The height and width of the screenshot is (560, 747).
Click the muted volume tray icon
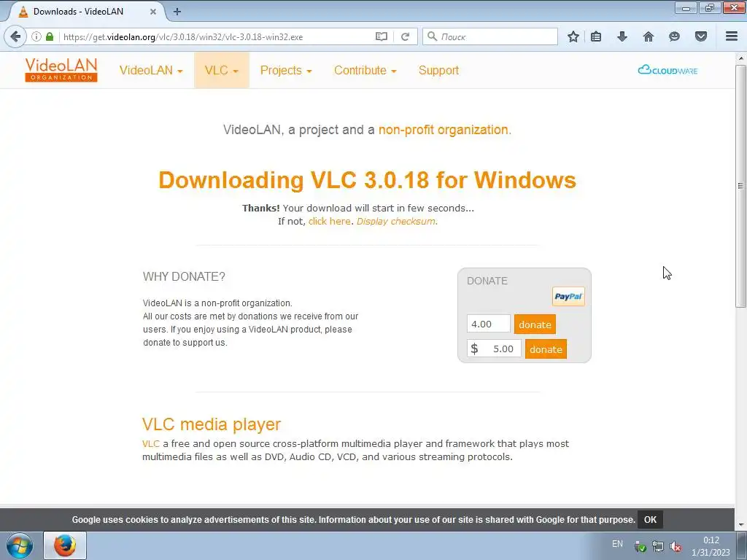click(x=675, y=546)
